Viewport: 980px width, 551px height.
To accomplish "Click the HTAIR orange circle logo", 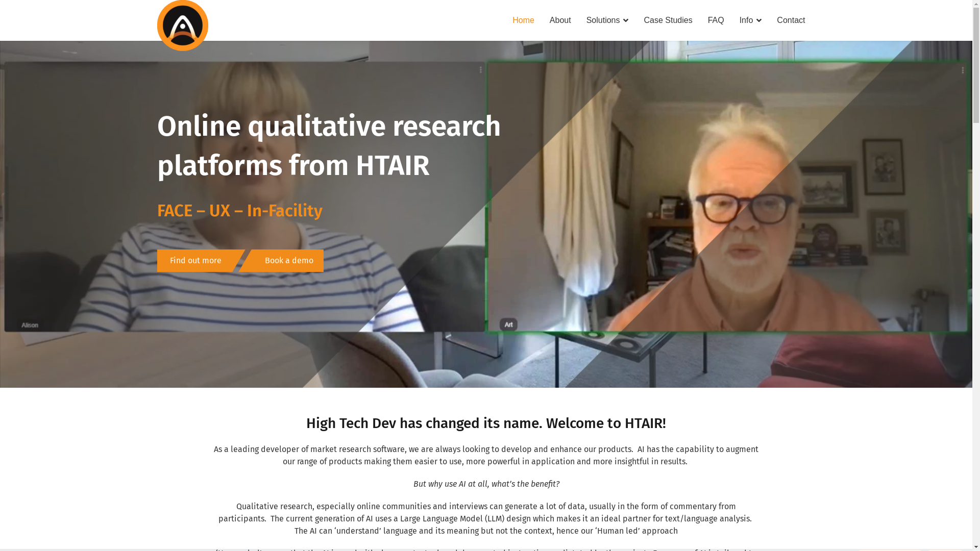I will pos(182,26).
